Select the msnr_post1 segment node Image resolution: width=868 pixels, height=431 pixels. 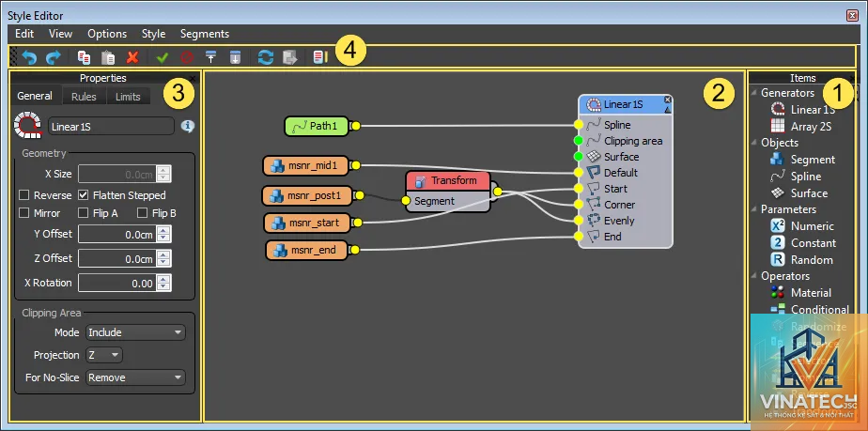point(307,195)
